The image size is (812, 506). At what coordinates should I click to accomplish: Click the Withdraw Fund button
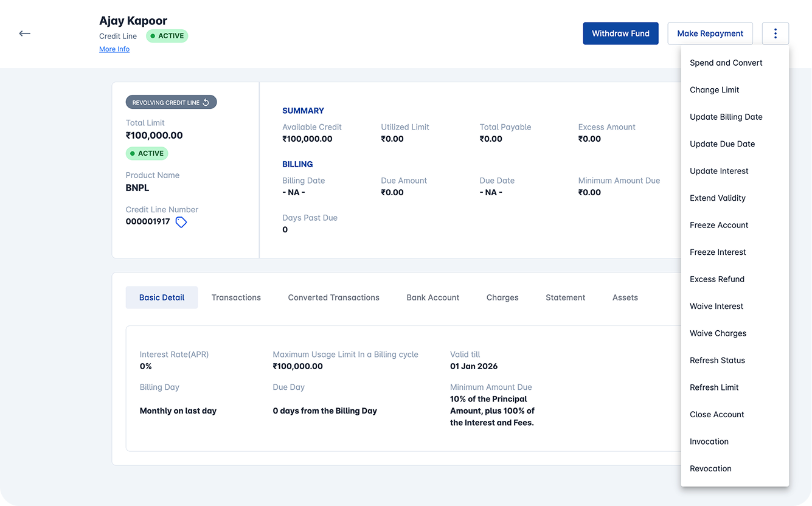click(620, 33)
